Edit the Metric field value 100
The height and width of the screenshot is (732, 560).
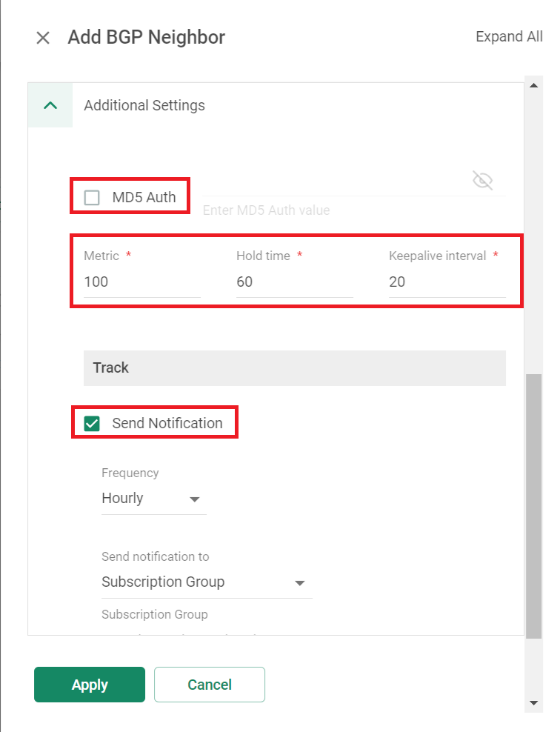tap(142, 282)
